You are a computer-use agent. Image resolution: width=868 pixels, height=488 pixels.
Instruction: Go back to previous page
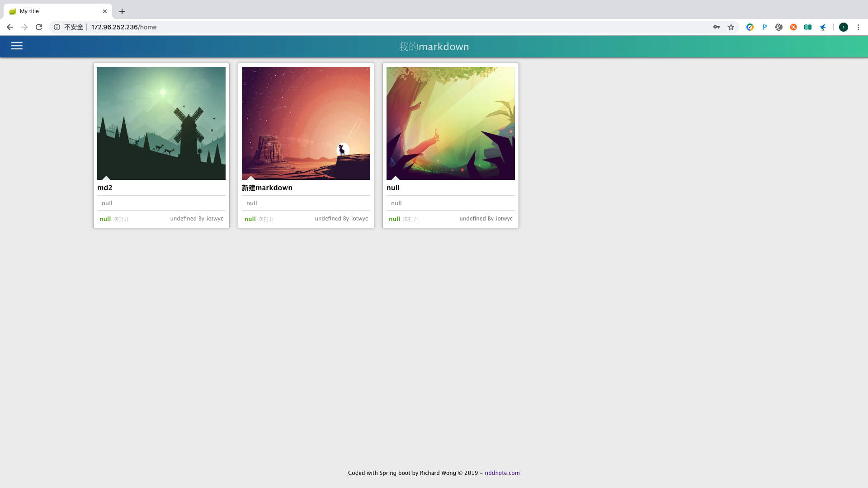coord(10,27)
